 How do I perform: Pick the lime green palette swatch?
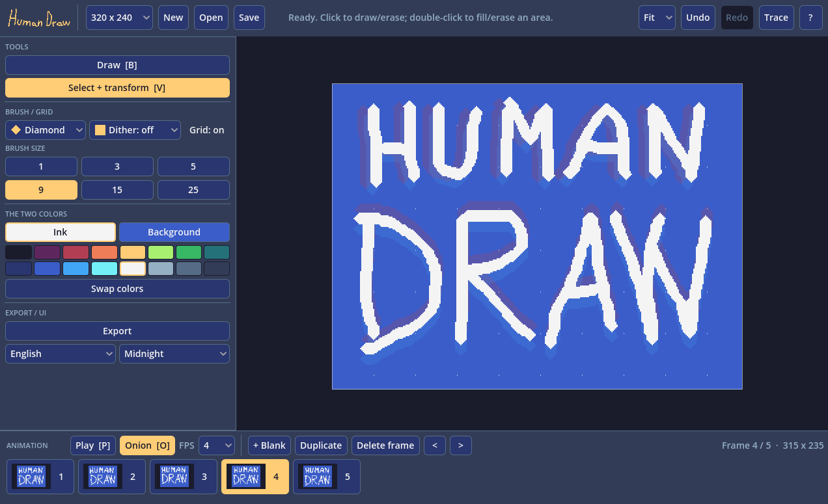(x=161, y=252)
